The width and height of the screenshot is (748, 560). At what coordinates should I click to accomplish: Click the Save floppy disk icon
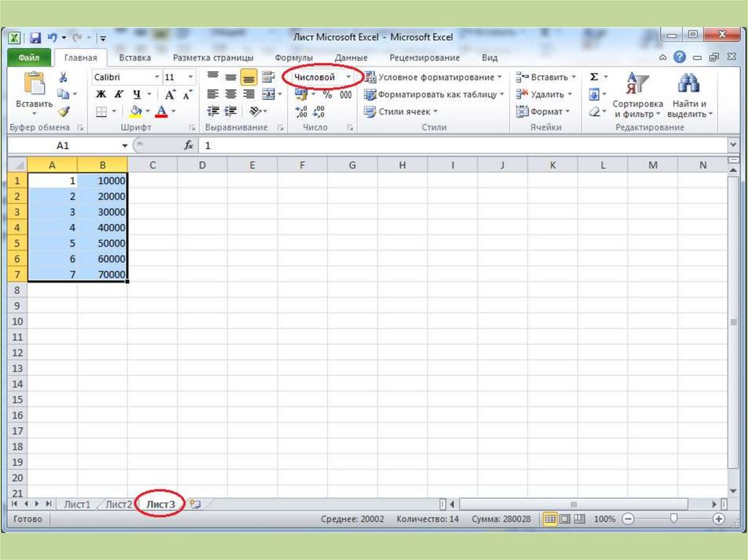(x=35, y=37)
